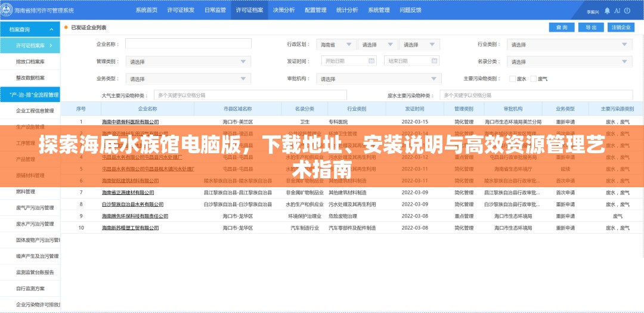This screenshot has width=644, height=313.
Task: Click the 结束日期 date field
Action: pos(411,61)
